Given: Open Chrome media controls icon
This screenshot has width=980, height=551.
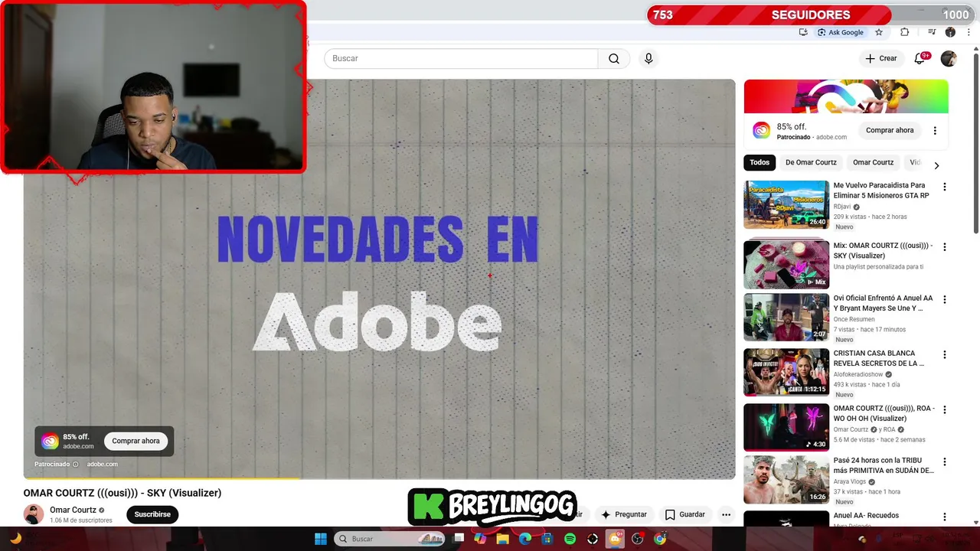Looking at the screenshot, I should point(932,32).
